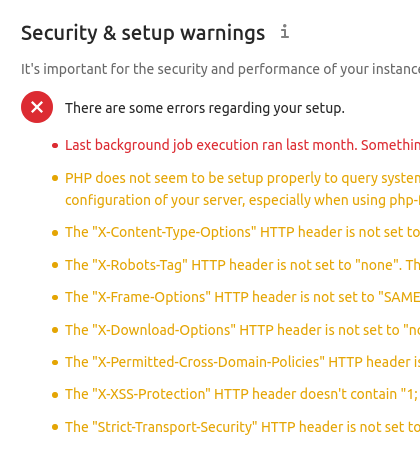Click the X-Download-Options header warning
Image resolution: width=420 pixels, height=450 pixels.
(x=242, y=330)
